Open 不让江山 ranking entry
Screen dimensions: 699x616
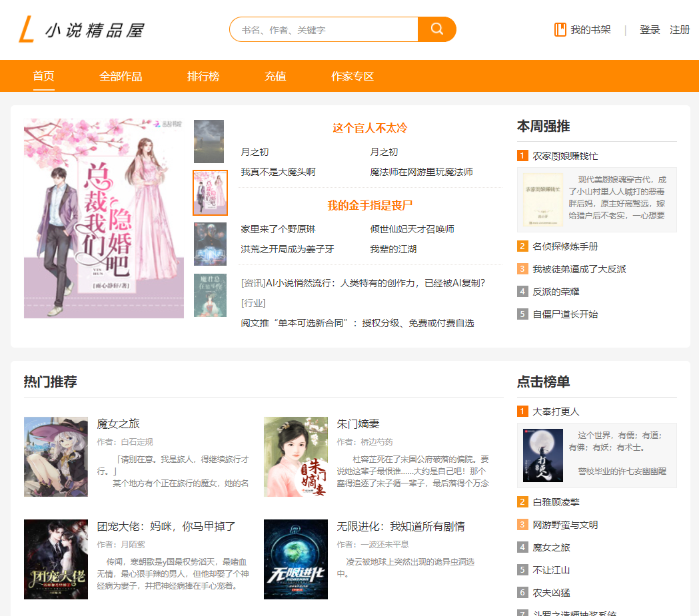(x=552, y=570)
